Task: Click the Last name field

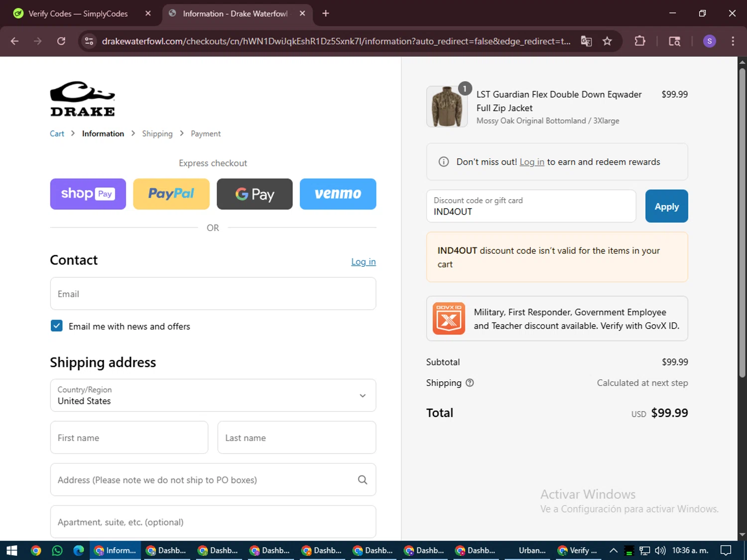Action: point(297,438)
